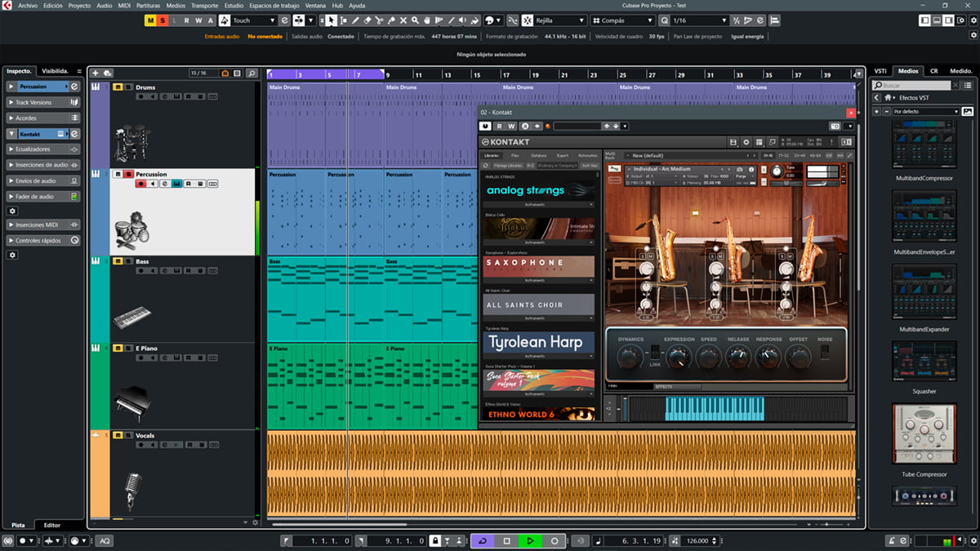The height and width of the screenshot is (551, 980).
Task: Select the Mute X tool
Action: [x=404, y=20]
